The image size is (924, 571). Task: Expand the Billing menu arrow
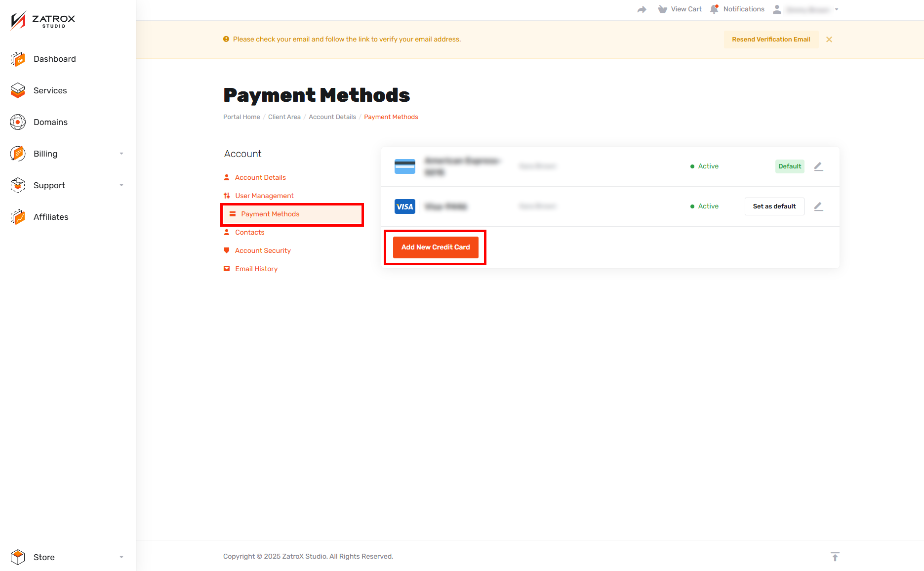(x=121, y=154)
